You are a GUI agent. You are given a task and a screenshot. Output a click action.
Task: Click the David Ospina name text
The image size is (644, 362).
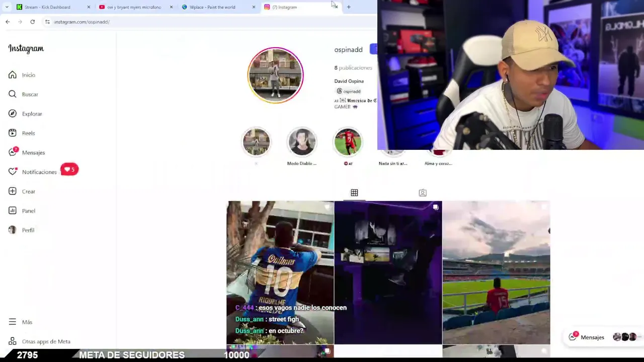point(349,81)
